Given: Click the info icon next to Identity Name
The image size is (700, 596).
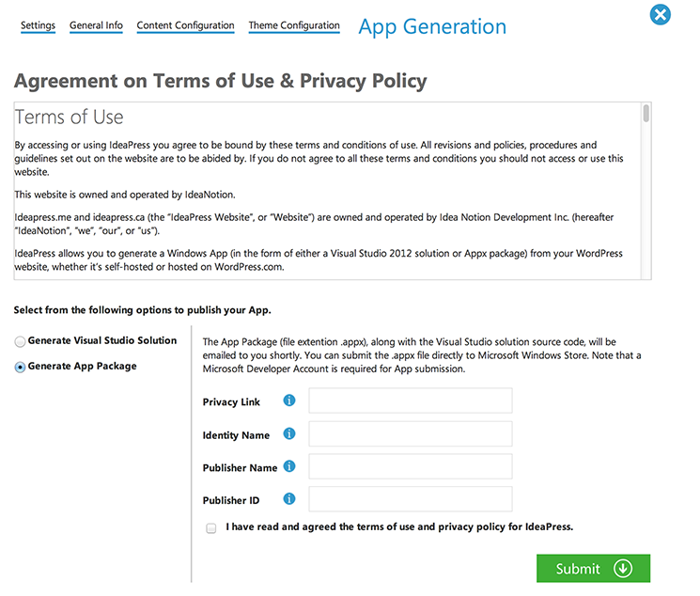Looking at the screenshot, I should pos(289,433).
